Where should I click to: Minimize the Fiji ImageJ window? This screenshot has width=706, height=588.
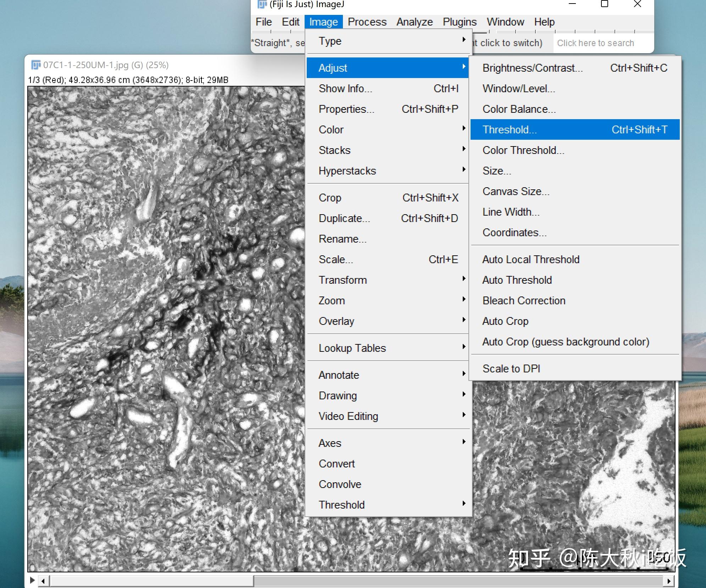[572, 4]
